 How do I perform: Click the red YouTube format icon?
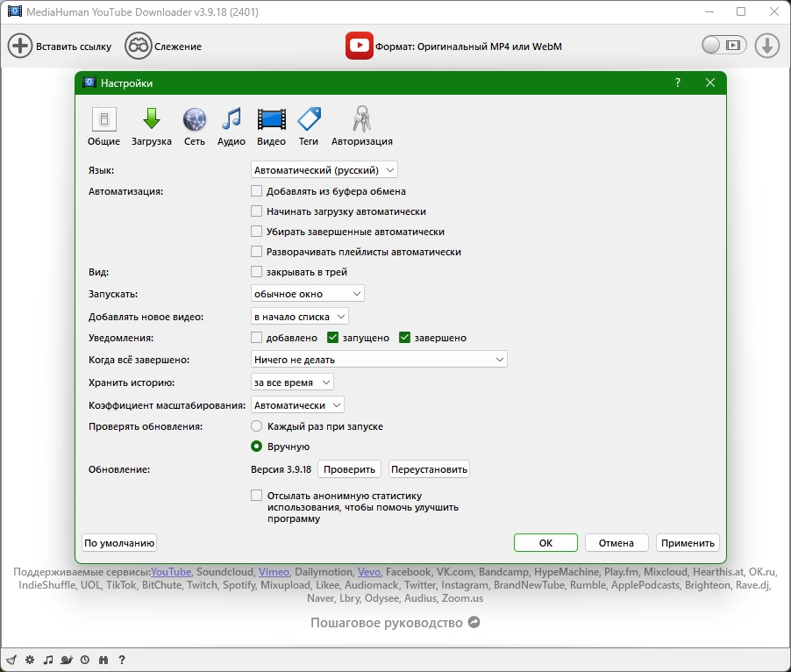[360, 46]
